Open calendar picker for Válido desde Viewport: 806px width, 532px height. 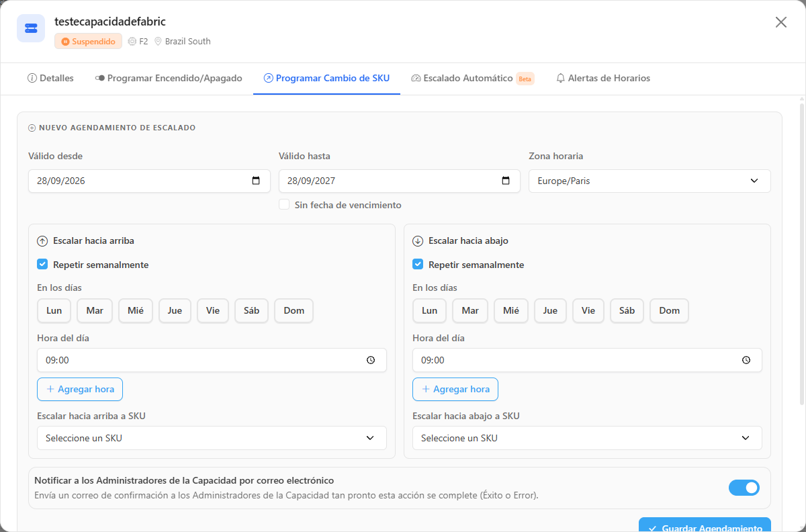tap(256, 181)
